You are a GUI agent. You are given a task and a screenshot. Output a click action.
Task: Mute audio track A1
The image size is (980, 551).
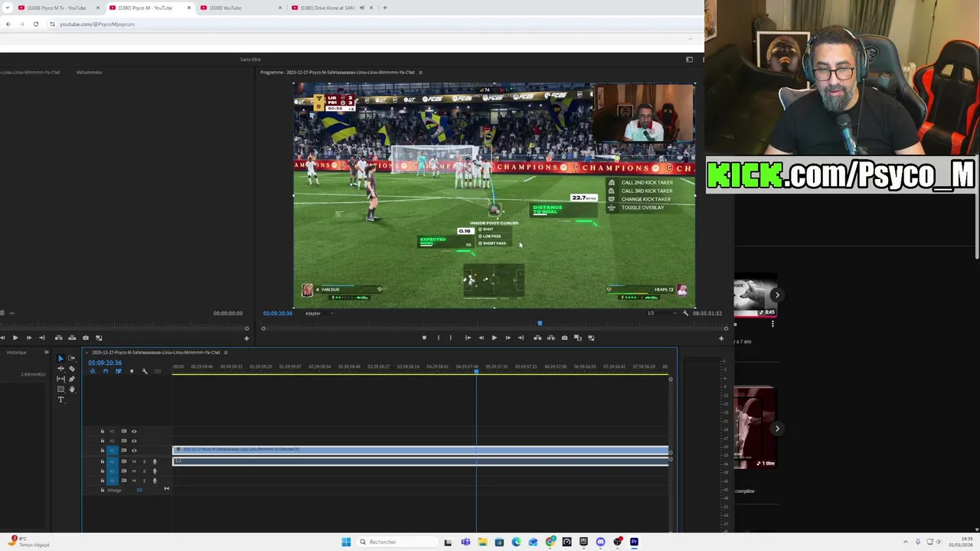[134, 461]
